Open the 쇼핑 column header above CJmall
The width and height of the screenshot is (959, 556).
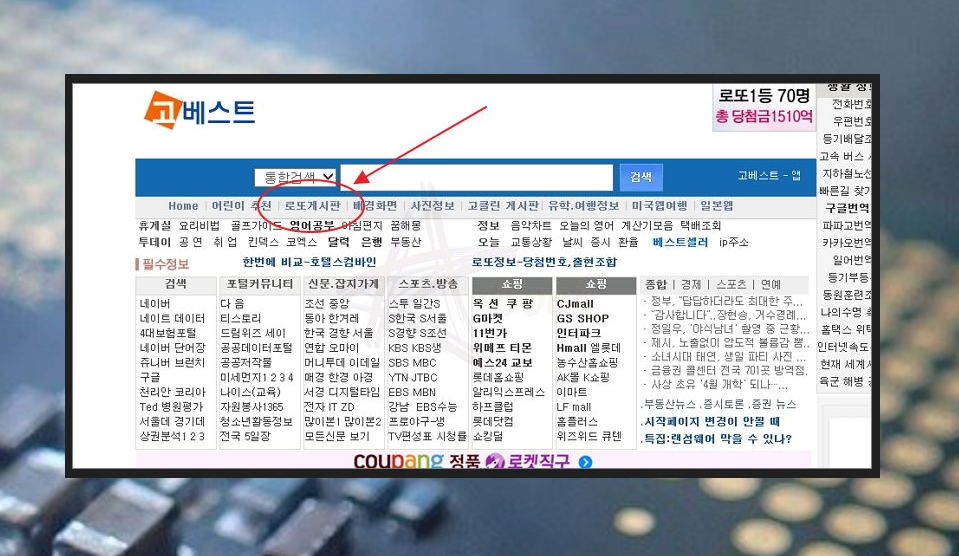596,284
